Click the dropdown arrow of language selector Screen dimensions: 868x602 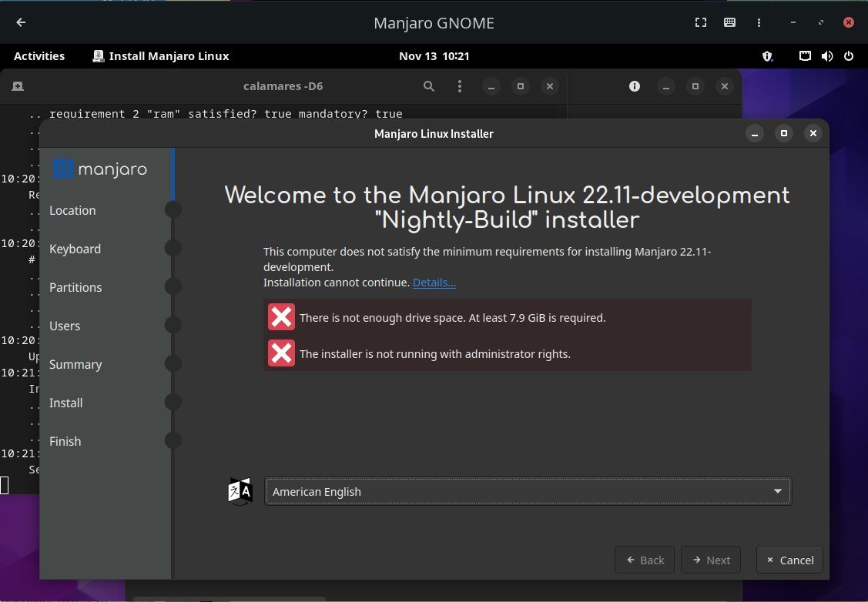click(x=777, y=491)
